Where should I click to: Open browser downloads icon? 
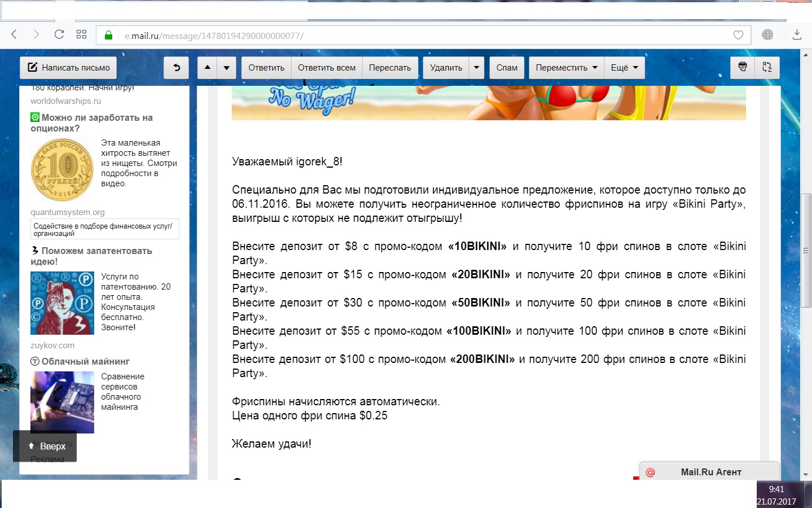[x=797, y=34]
